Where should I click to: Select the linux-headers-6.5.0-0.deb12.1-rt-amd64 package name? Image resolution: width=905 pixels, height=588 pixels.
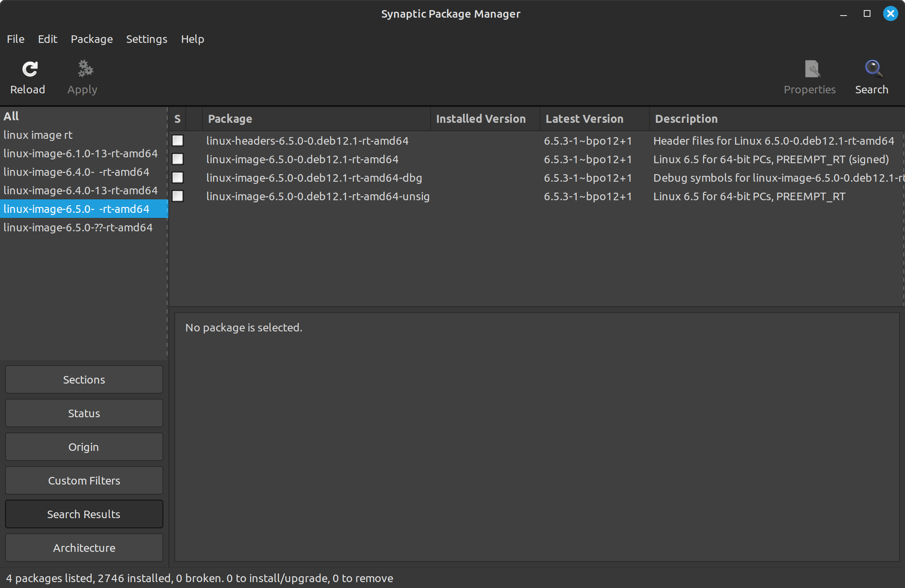tap(307, 141)
